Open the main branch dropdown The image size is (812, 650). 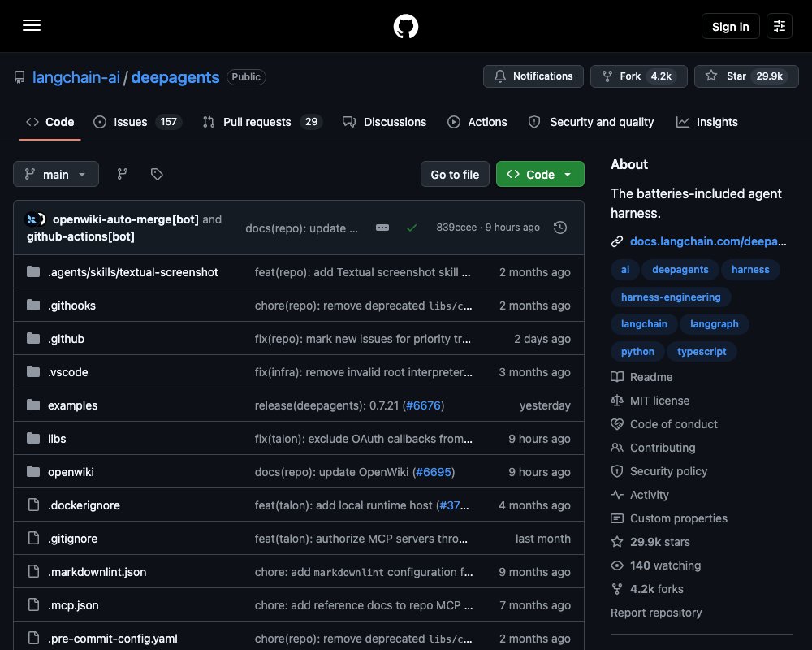click(56, 174)
